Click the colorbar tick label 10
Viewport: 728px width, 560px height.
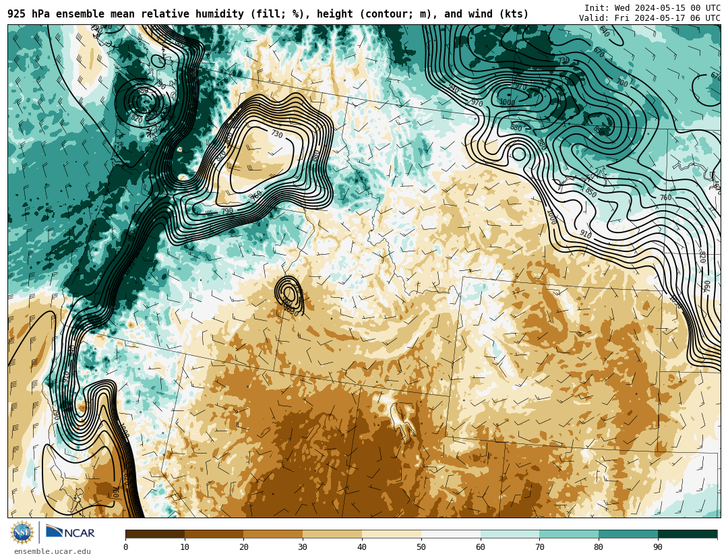click(x=185, y=547)
